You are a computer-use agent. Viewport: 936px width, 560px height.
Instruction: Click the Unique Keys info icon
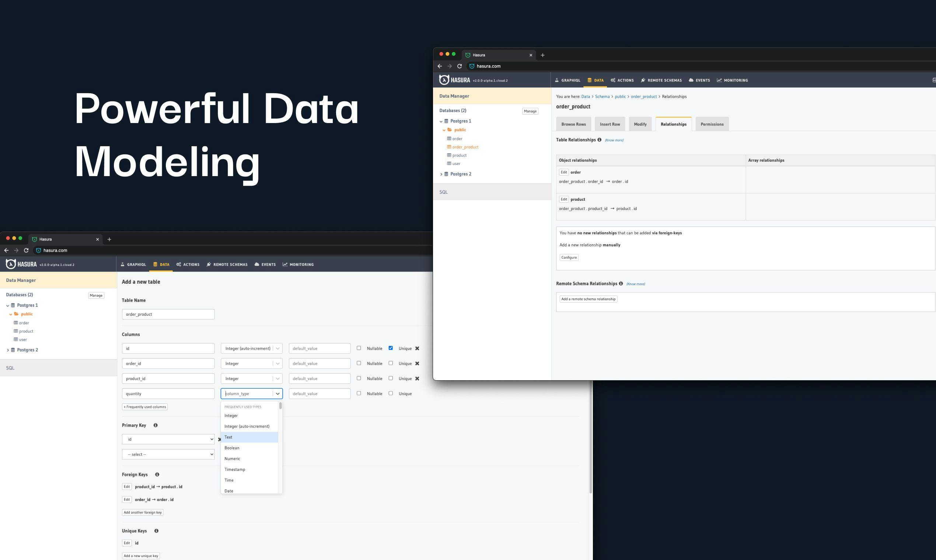click(156, 531)
